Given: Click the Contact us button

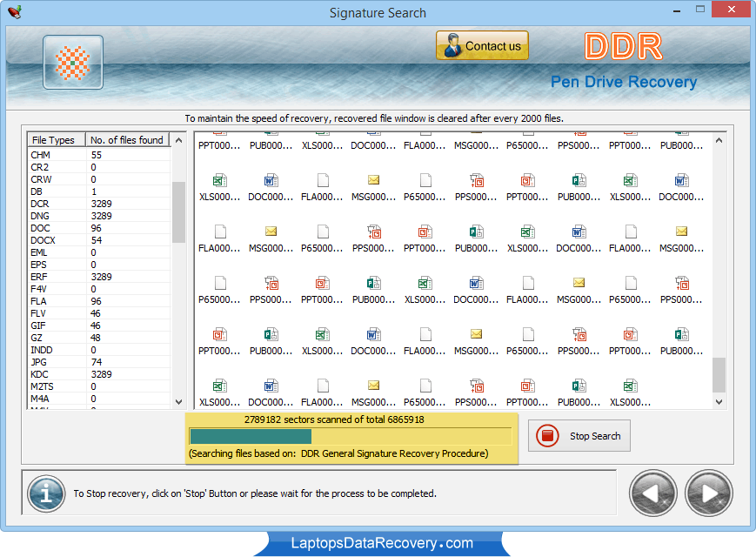Looking at the screenshot, I should 482,44.
